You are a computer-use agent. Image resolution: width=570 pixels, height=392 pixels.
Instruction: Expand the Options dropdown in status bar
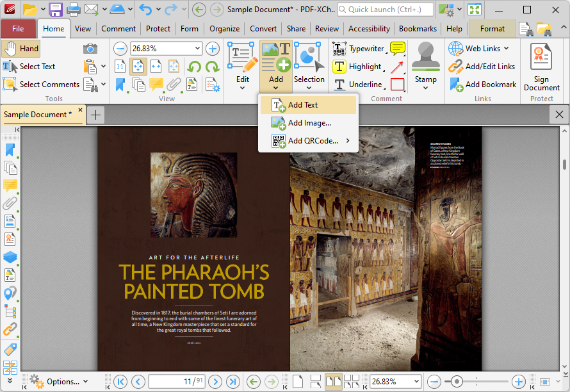click(85, 382)
